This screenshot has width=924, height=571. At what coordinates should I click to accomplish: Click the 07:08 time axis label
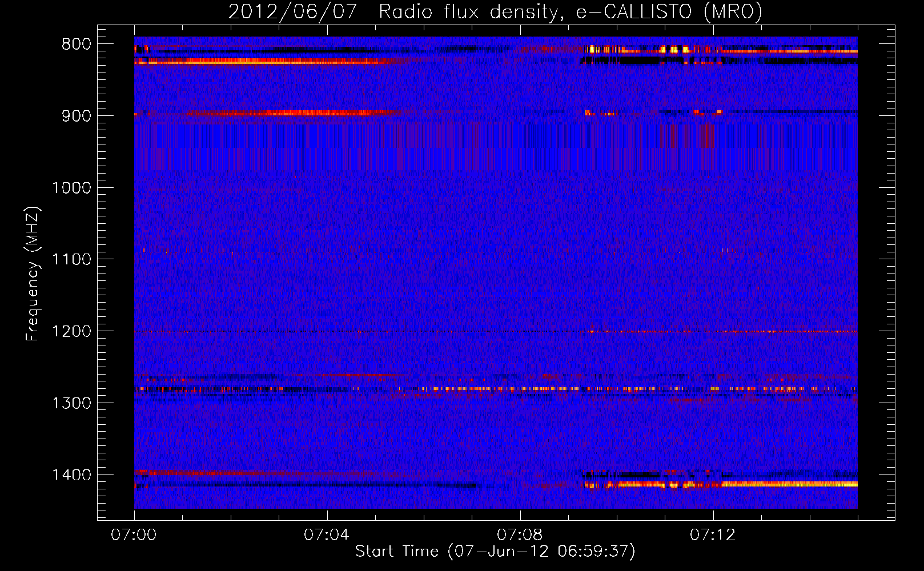click(520, 535)
